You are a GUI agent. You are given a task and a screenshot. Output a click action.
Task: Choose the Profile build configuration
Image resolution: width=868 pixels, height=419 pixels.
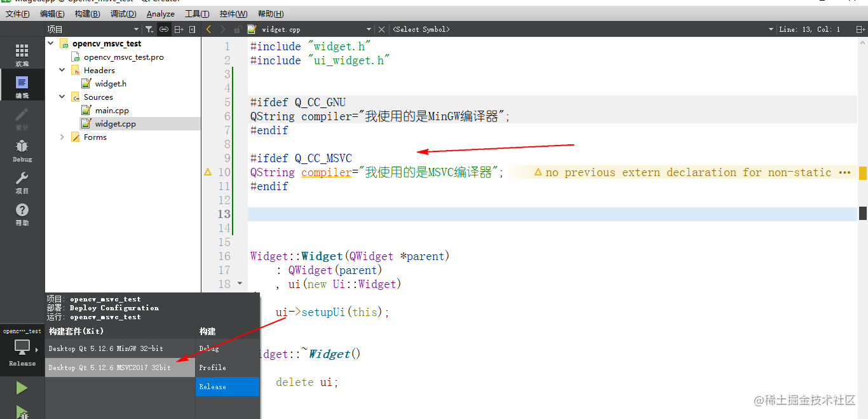point(227,367)
